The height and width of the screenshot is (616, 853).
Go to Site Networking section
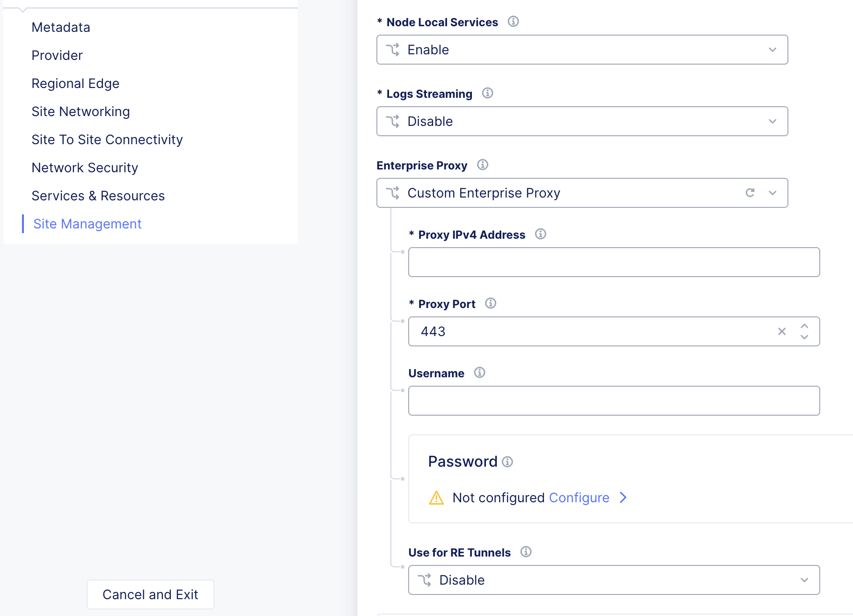coord(81,111)
